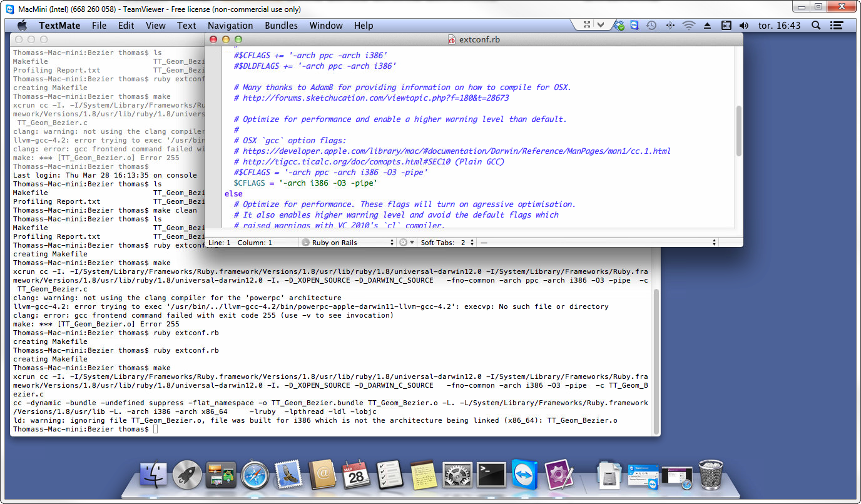The height and width of the screenshot is (504, 861).
Task: Open Reminders checklist icon in Dock
Action: coord(390,475)
